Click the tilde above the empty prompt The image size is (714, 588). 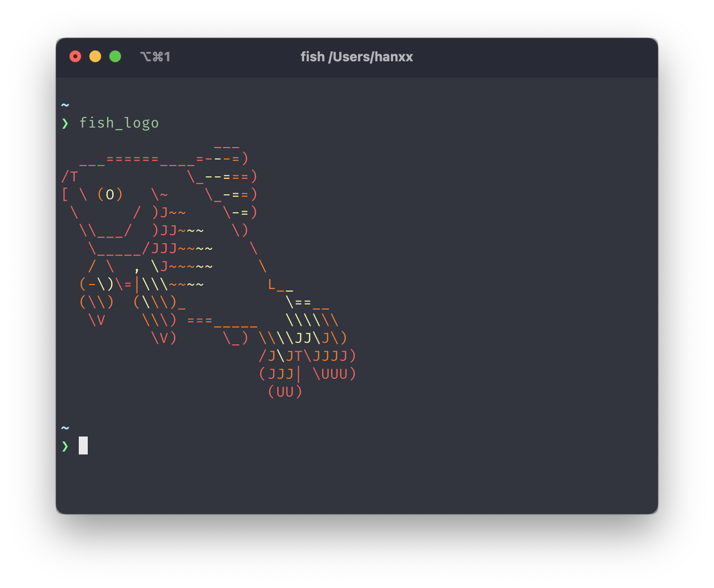click(x=65, y=428)
